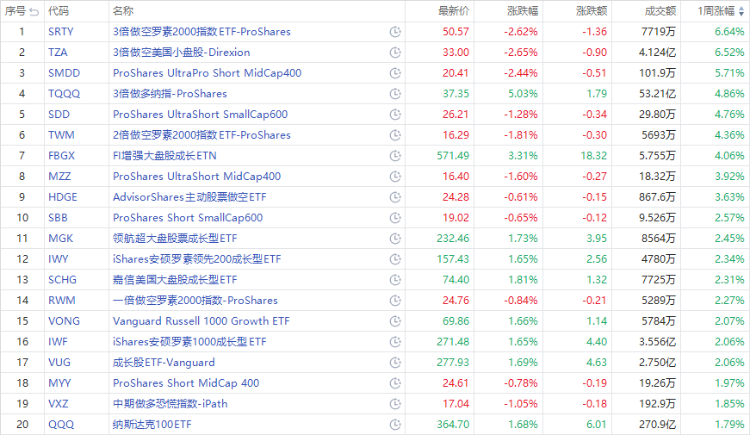
Task: Open AdvisorShares主动股票做空ETF link
Action: point(189,197)
